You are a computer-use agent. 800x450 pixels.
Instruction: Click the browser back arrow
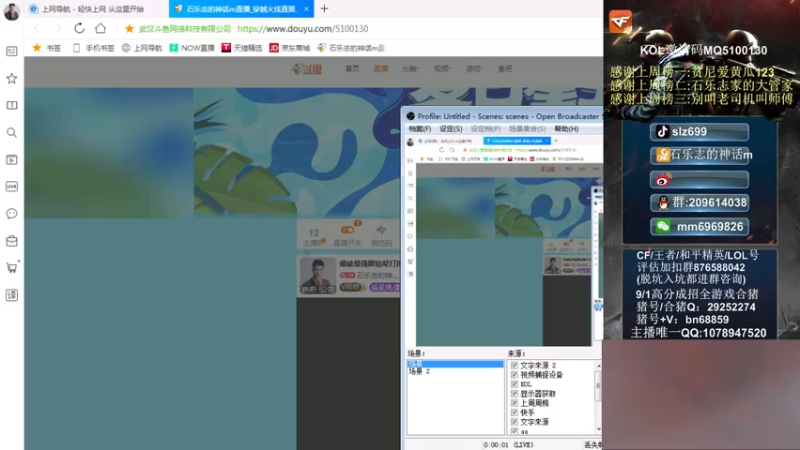point(37,29)
